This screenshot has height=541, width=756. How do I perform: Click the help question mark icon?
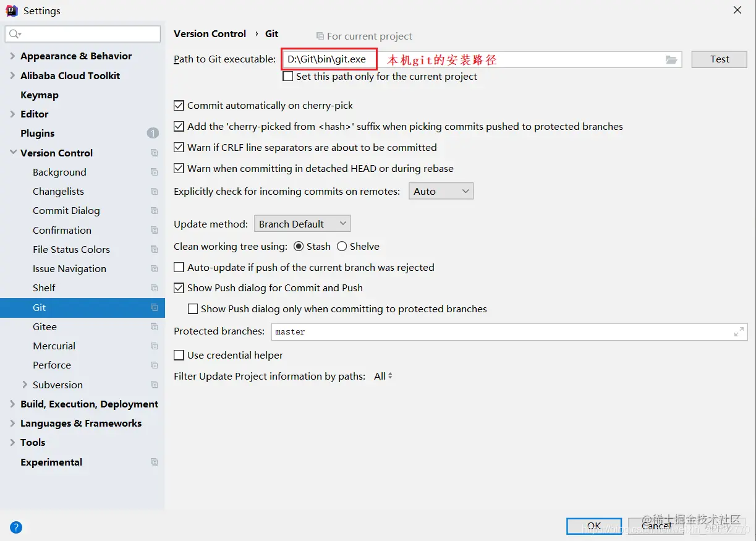click(x=16, y=527)
